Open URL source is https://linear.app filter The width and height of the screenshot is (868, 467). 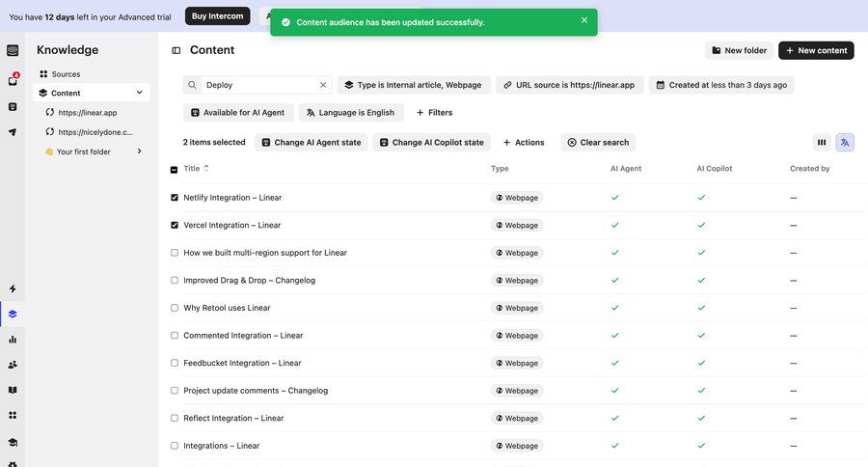[x=570, y=85]
